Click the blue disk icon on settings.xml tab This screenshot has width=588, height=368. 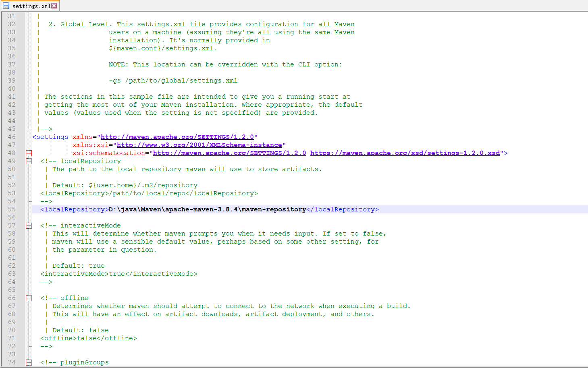pos(6,6)
